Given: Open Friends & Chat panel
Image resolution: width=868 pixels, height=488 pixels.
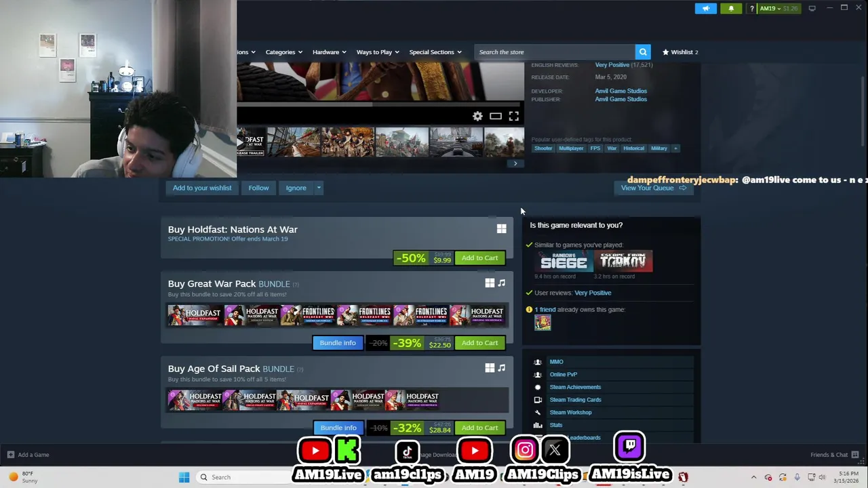Looking at the screenshot, I should point(835,455).
